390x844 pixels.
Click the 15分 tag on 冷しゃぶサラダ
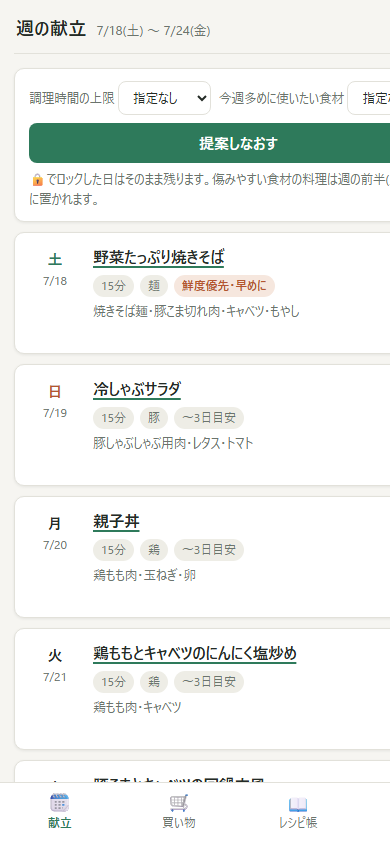point(114,418)
